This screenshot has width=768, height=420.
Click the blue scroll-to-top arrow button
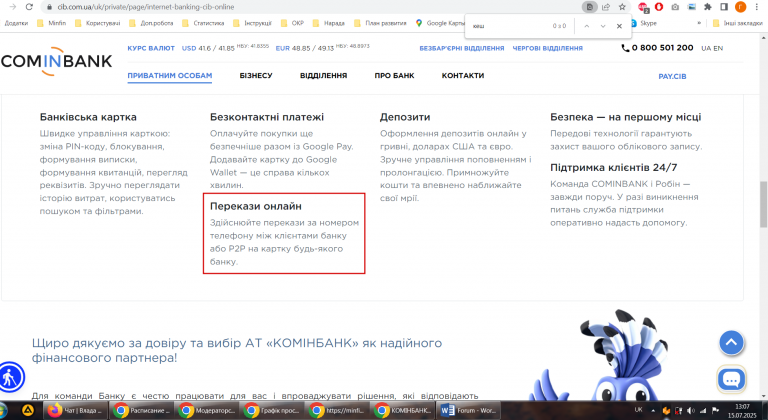click(x=731, y=342)
